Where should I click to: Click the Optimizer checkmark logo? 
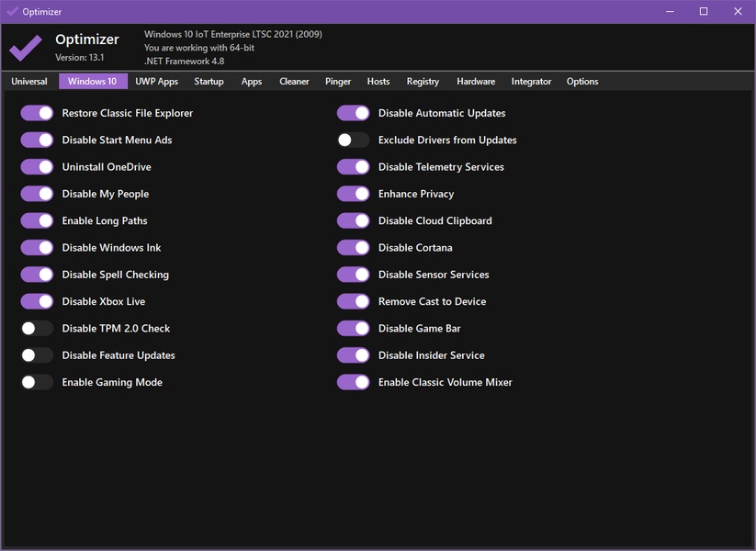click(x=26, y=48)
